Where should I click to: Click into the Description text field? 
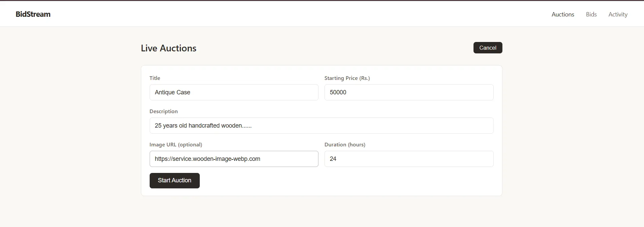click(x=321, y=126)
